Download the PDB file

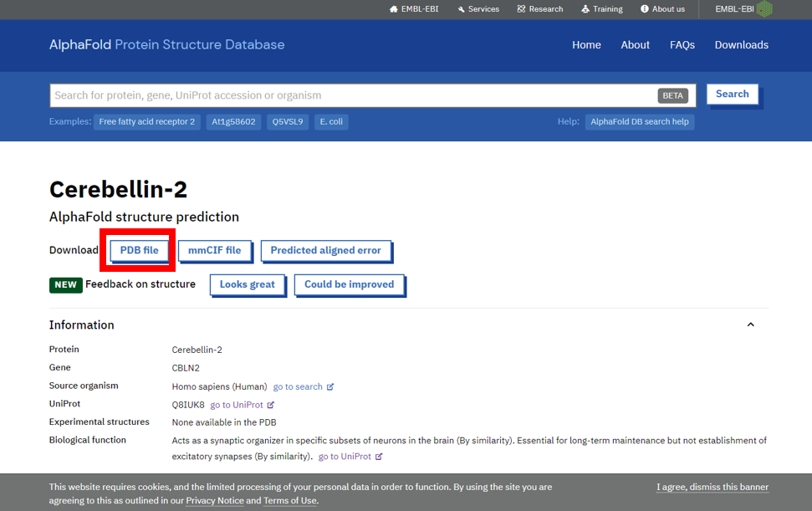140,251
